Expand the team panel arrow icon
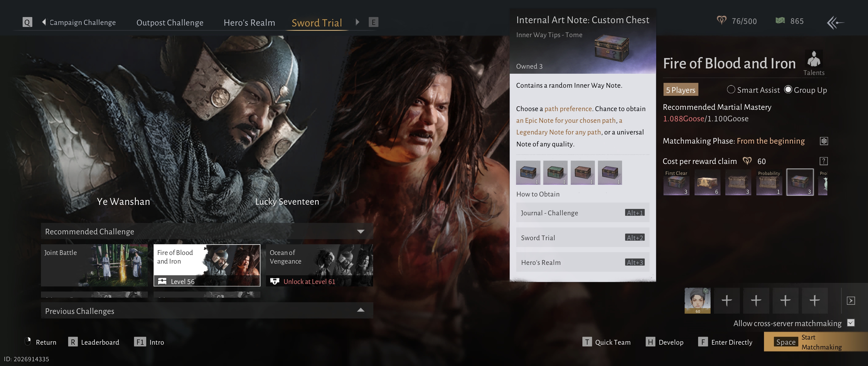Image resolution: width=868 pixels, height=366 pixels. 850,300
